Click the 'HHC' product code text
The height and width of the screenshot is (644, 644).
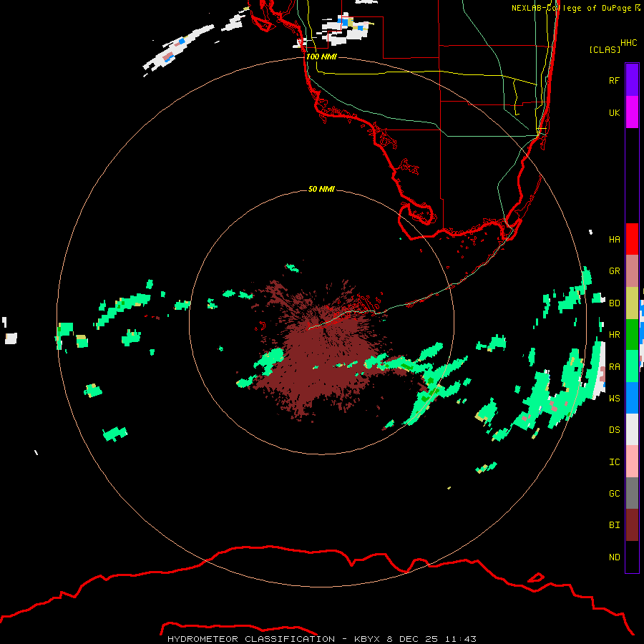[x=628, y=43]
